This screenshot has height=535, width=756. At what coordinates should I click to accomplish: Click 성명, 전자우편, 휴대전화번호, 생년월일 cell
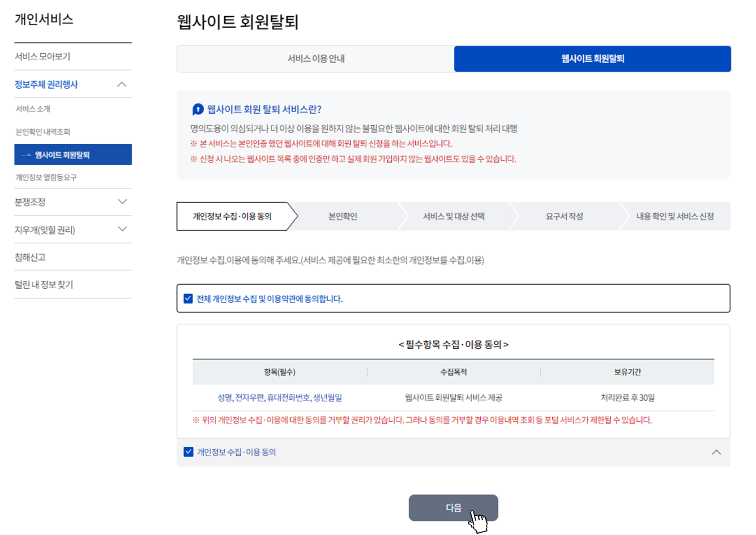coord(280,398)
